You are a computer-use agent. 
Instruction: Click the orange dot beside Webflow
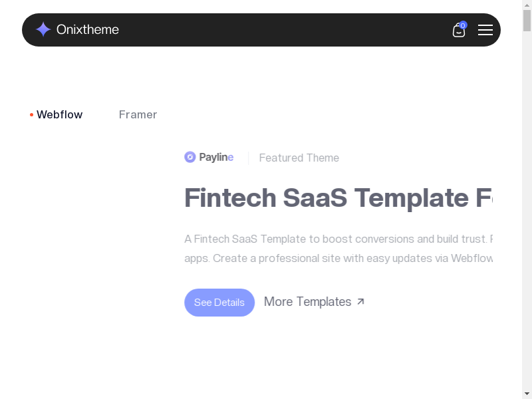(x=31, y=115)
